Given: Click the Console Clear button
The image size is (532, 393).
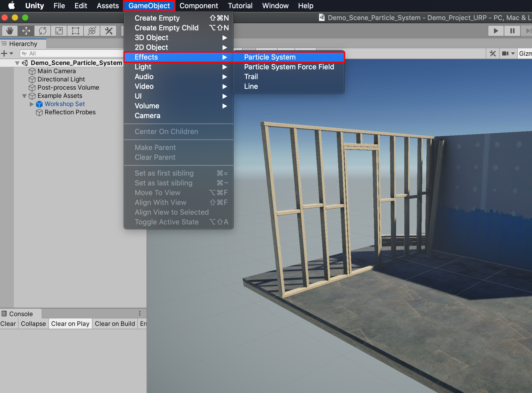Looking at the screenshot, I should [x=8, y=324].
